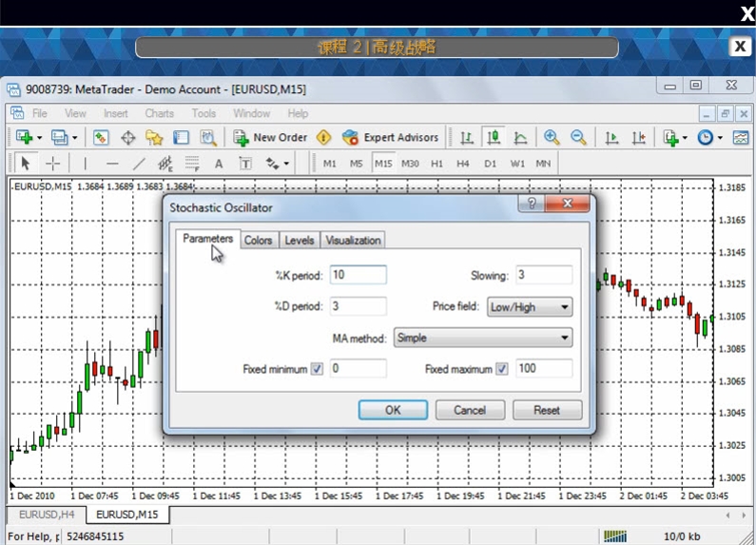Expand the Profiles dropdown arrow
The height and width of the screenshot is (545, 756).
tap(75, 138)
